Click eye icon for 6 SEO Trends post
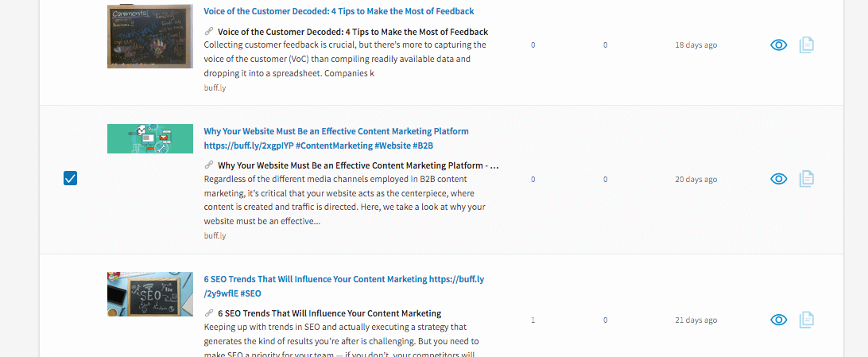This screenshot has height=357, width=868. point(779,320)
